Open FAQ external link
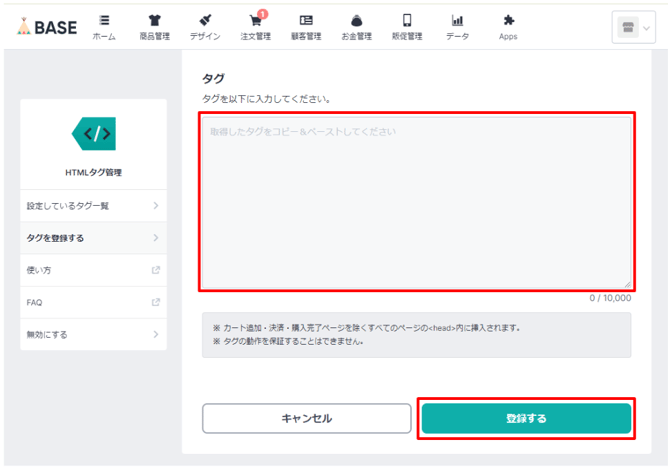670x469 pixels. pyautogui.click(x=93, y=302)
